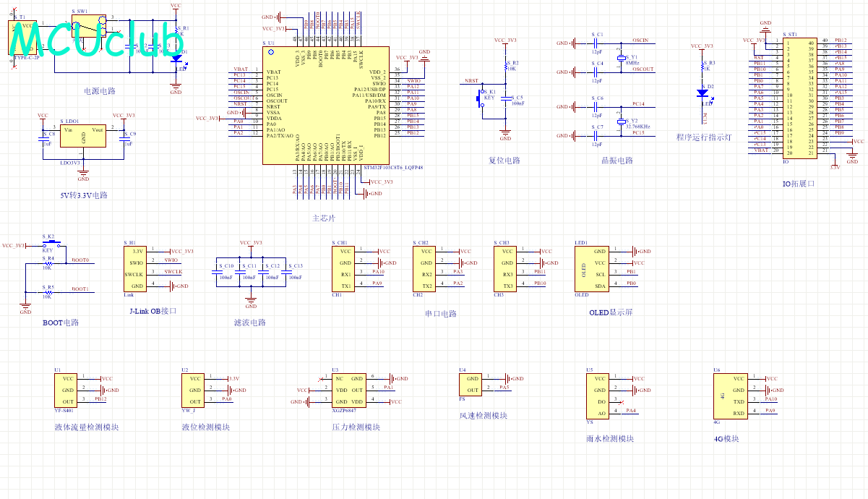Click the 4G模块 label
This screenshot has height=499, width=868.
(x=726, y=439)
